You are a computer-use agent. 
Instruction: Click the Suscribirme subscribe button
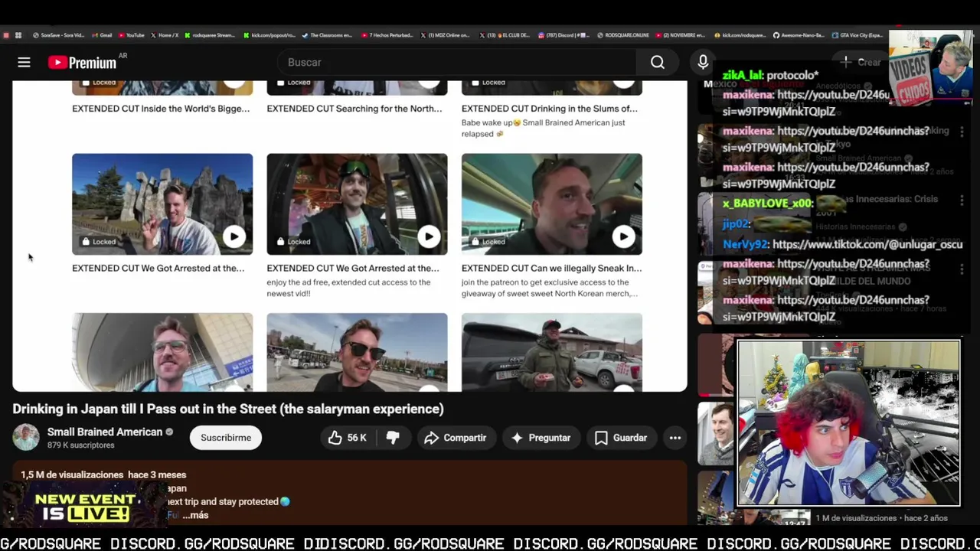pos(226,438)
